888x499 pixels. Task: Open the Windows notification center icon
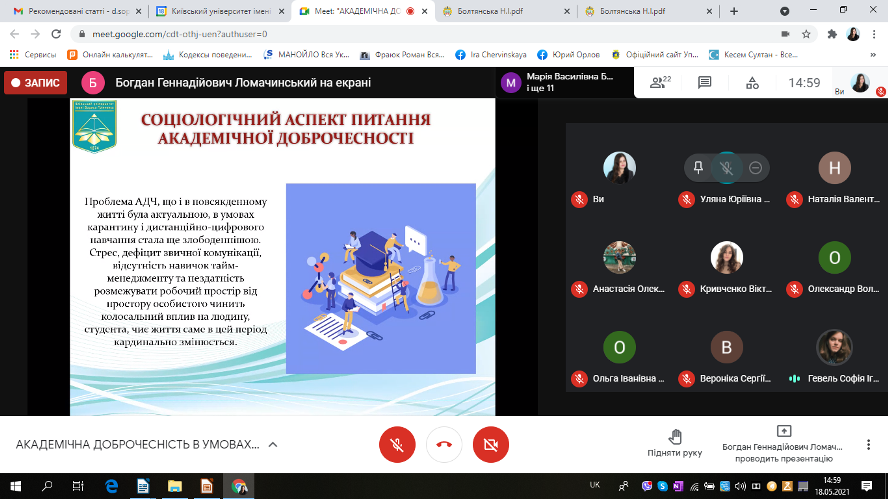tap(866, 486)
